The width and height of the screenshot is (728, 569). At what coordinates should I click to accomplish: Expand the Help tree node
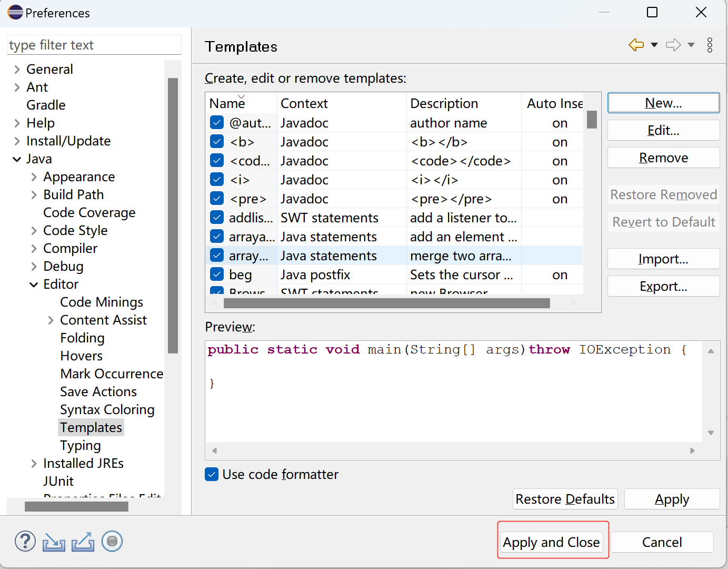(x=17, y=123)
